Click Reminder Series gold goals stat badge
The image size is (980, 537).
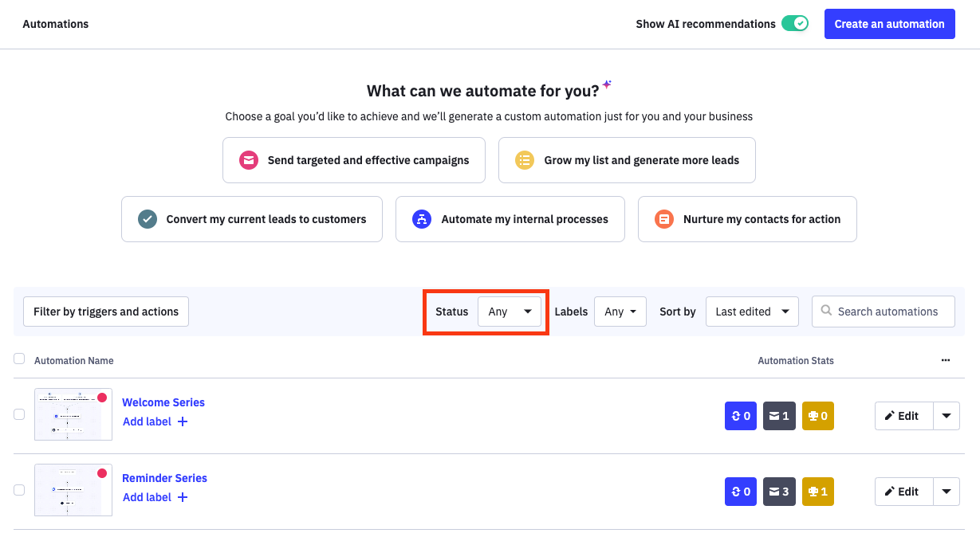pyautogui.click(x=817, y=492)
